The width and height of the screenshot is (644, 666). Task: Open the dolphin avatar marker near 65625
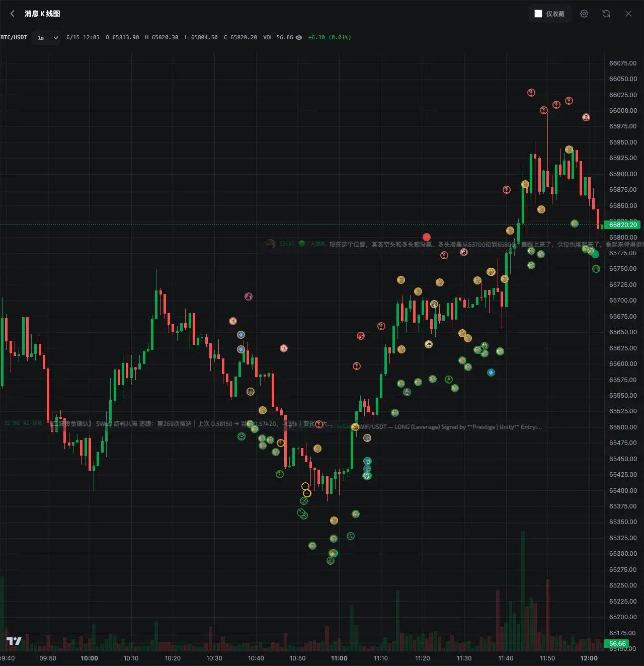pos(429,344)
